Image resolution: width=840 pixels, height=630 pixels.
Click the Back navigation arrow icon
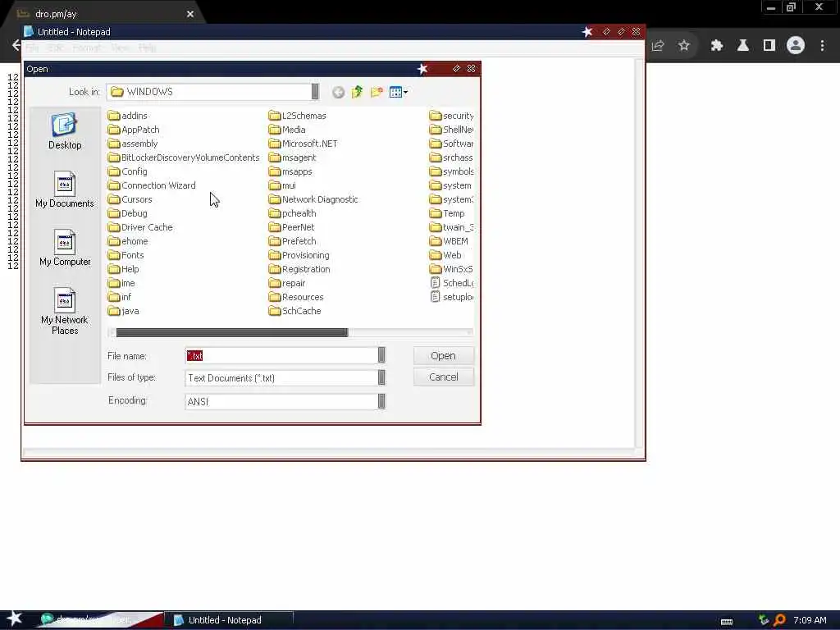click(x=338, y=92)
